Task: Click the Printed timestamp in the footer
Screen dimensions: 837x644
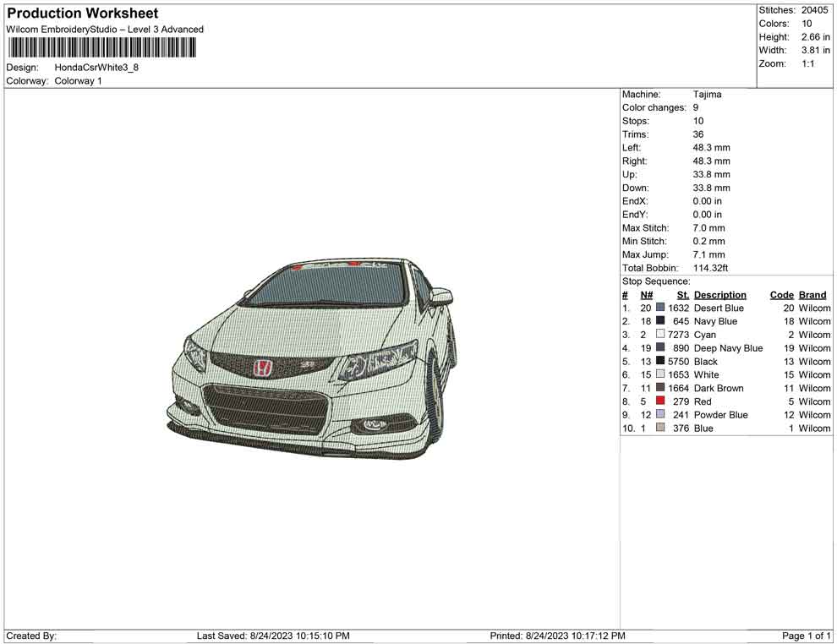Action: pyautogui.click(x=557, y=636)
